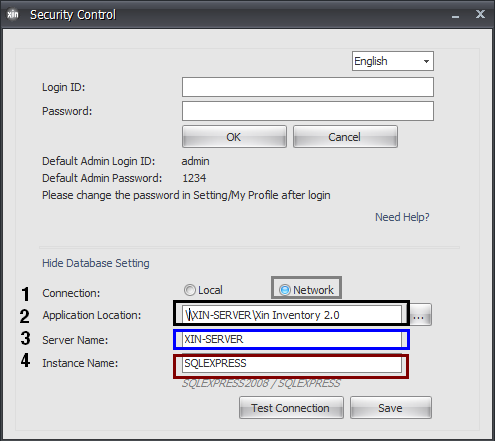Screen dimensions: 495x441
Task: Click the Instance Name field
Action: tap(292, 364)
